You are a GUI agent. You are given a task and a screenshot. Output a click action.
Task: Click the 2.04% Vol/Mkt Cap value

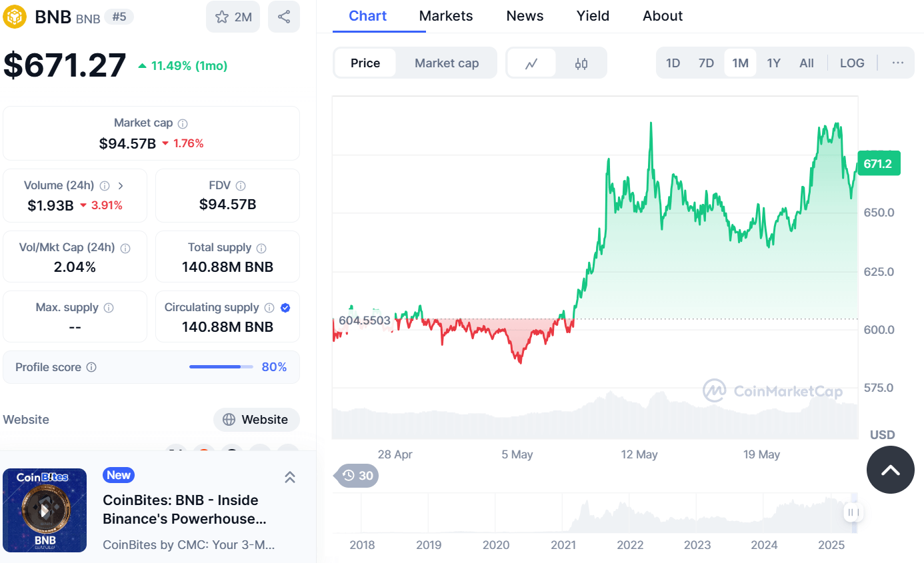75,267
